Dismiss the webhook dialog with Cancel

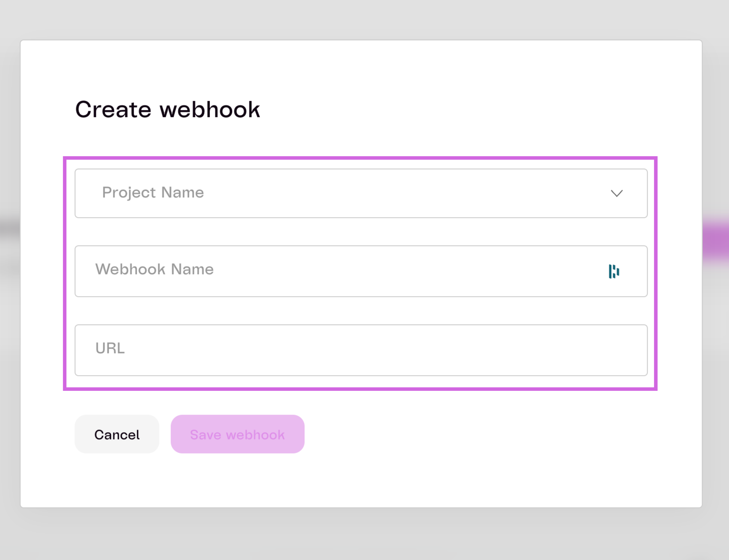[117, 434]
